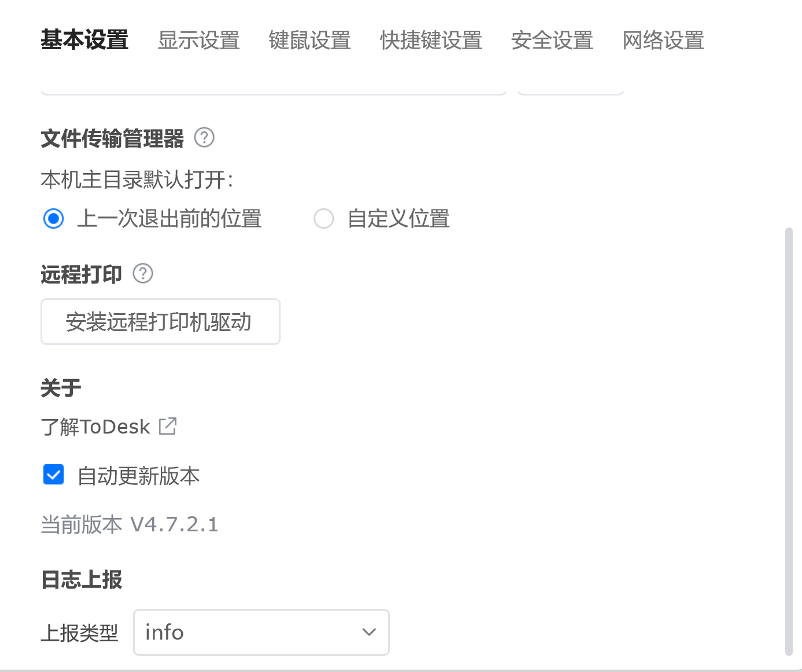Go to 快捷键设置 tab
Viewport: 802px width, 672px height.
tap(431, 41)
